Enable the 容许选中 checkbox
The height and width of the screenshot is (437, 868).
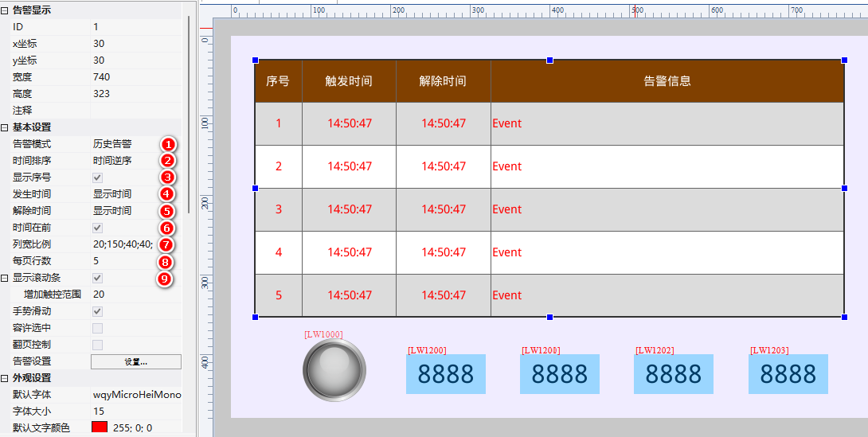98,328
